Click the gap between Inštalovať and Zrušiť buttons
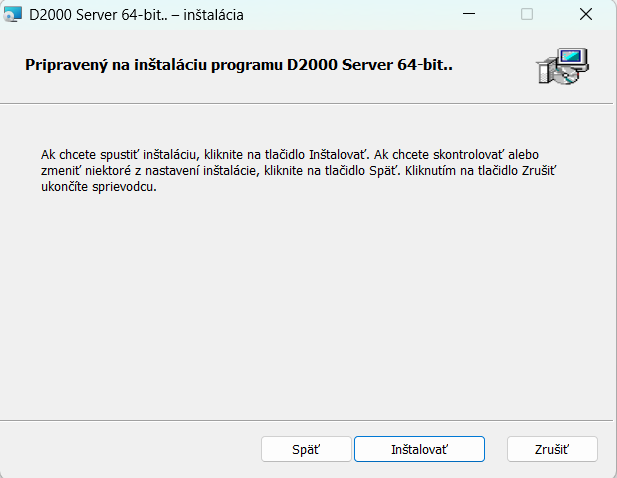This screenshot has height=478, width=617. point(496,449)
